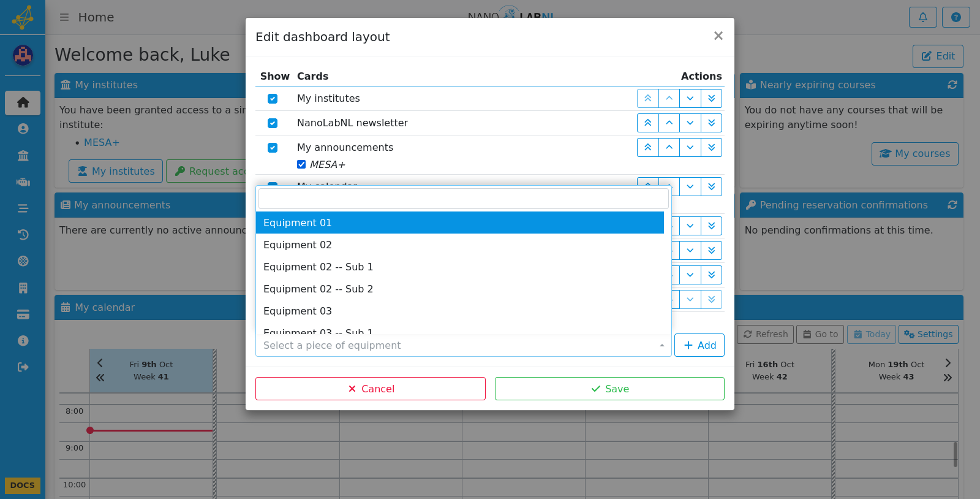This screenshot has height=499, width=980.
Task: Uncheck the NanoLabNL newsletter card
Action: point(273,123)
